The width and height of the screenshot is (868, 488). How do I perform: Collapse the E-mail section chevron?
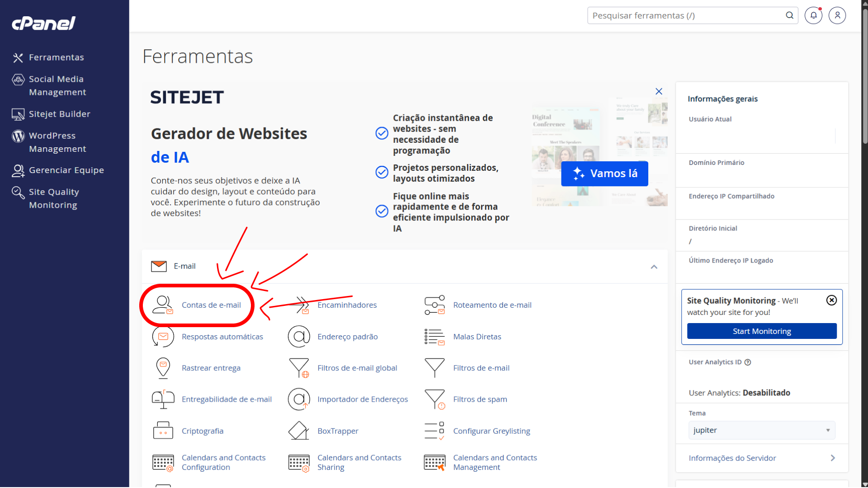coord(654,267)
